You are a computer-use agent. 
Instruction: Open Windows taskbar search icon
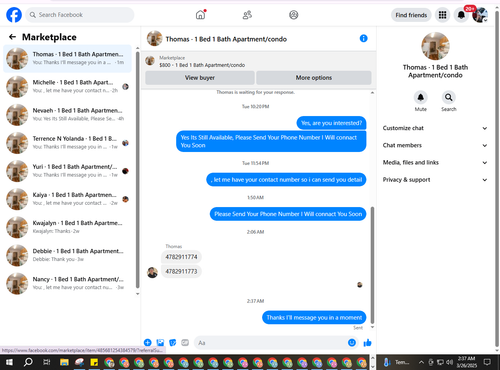(x=28, y=362)
